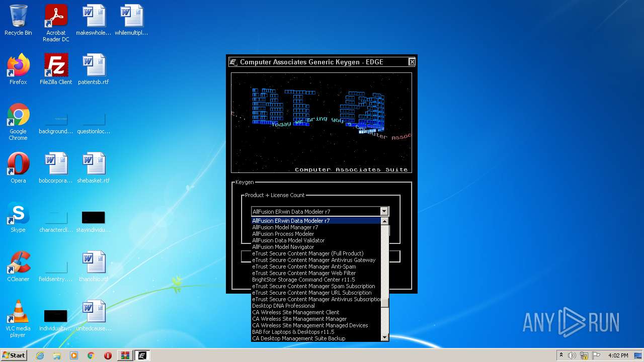Pick CA Wireless Site Management Manager

pyautogui.click(x=316, y=319)
